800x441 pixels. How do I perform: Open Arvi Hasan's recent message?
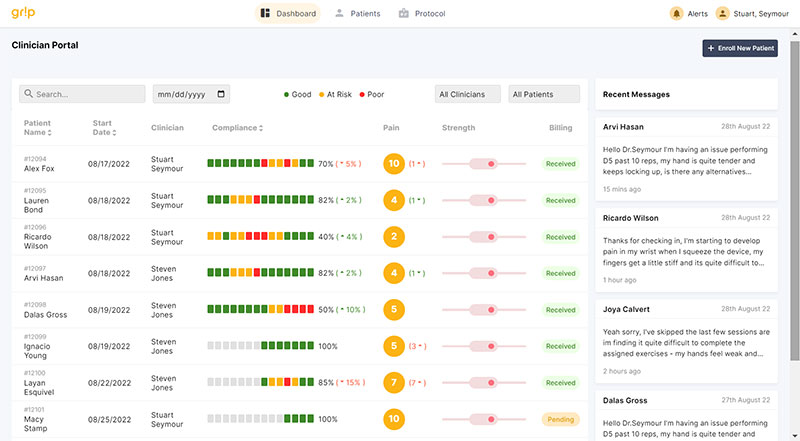(x=686, y=159)
